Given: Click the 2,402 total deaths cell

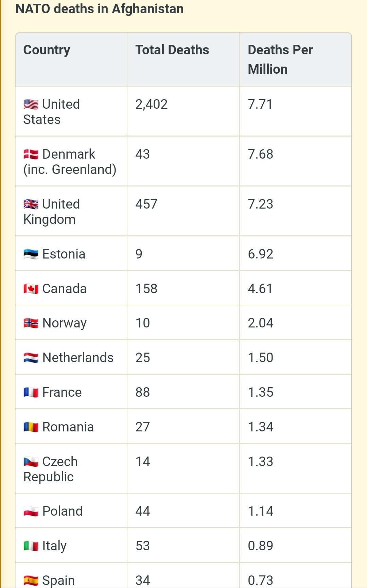Looking at the screenshot, I should pos(152,104).
